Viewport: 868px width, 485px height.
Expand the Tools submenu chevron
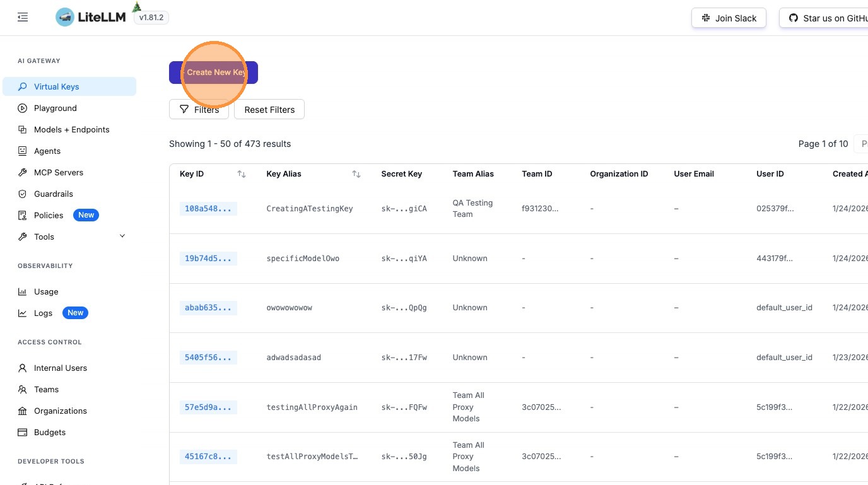122,237
